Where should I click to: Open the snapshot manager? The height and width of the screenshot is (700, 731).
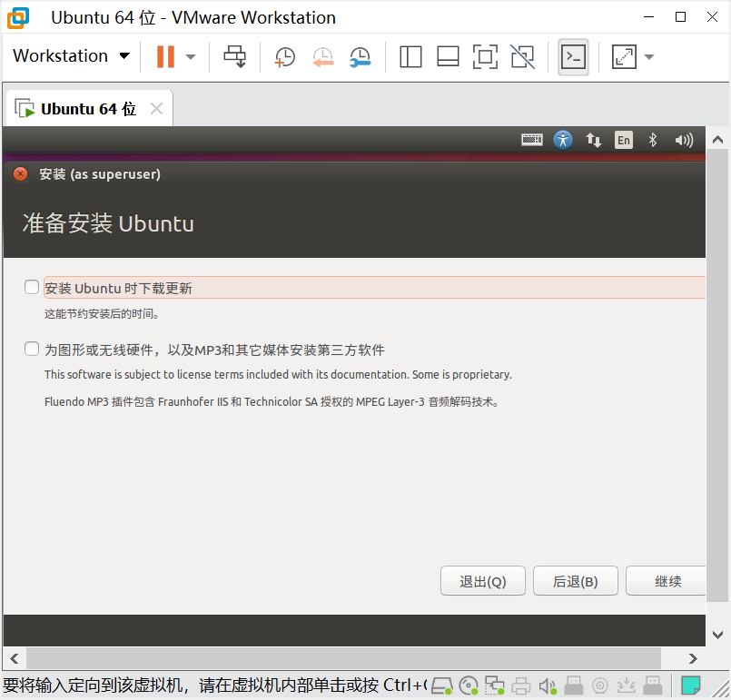pyautogui.click(x=360, y=57)
